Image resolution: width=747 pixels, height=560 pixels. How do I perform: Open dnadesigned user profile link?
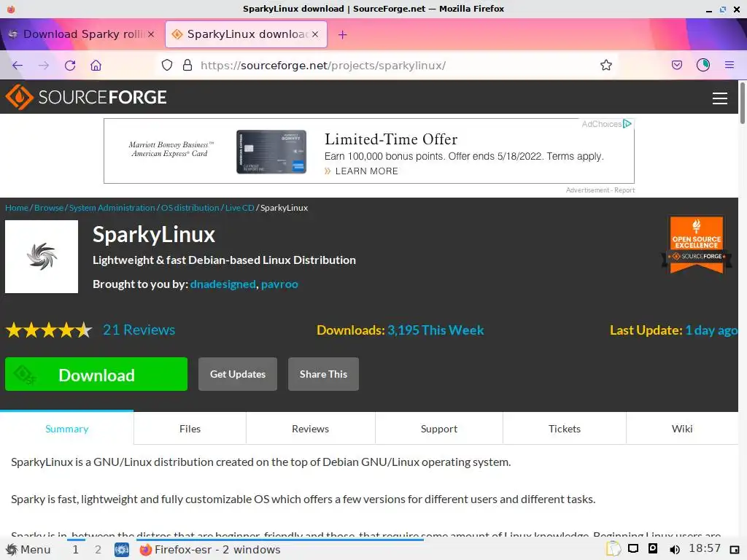click(x=223, y=284)
